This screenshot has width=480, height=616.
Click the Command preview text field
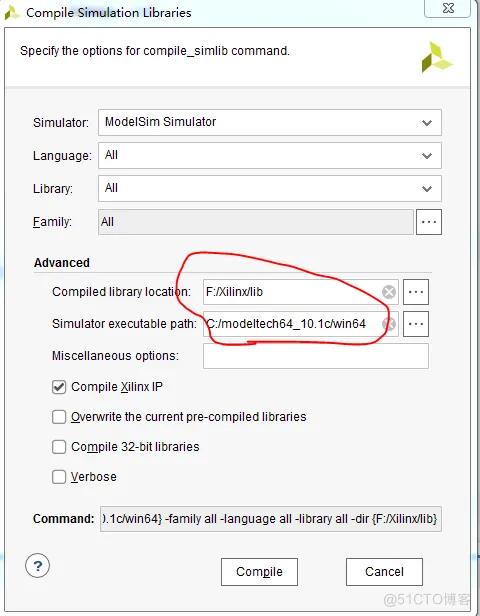(x=271, y=519)
